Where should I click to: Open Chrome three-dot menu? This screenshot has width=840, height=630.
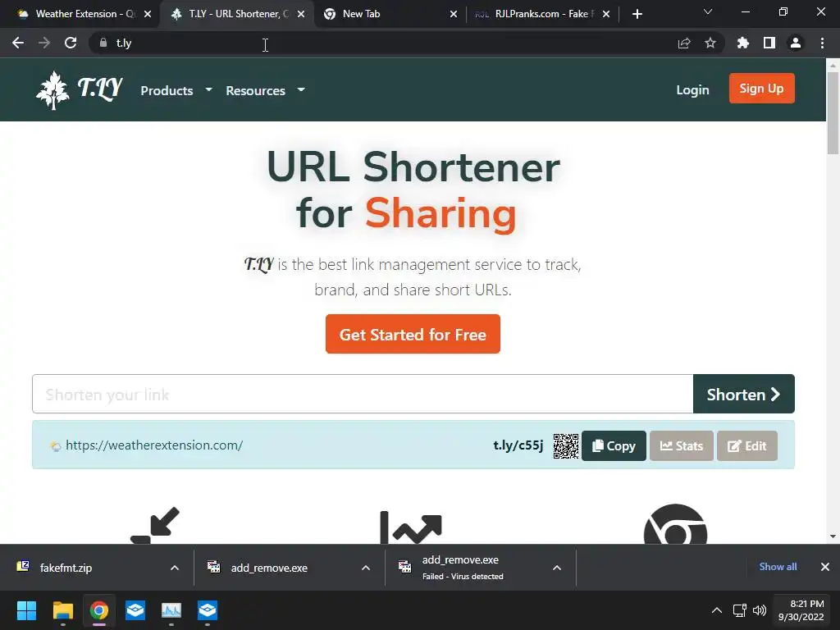[x=822, y=43]
